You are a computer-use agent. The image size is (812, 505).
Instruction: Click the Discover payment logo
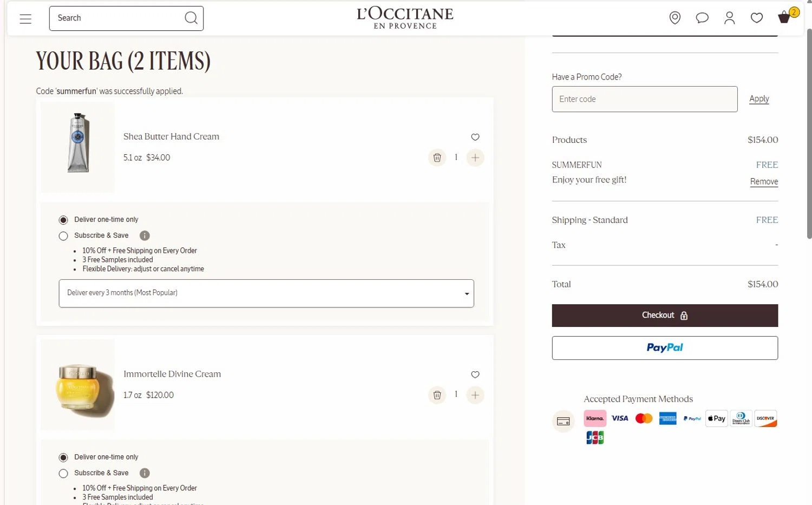(x=765, y=418)
